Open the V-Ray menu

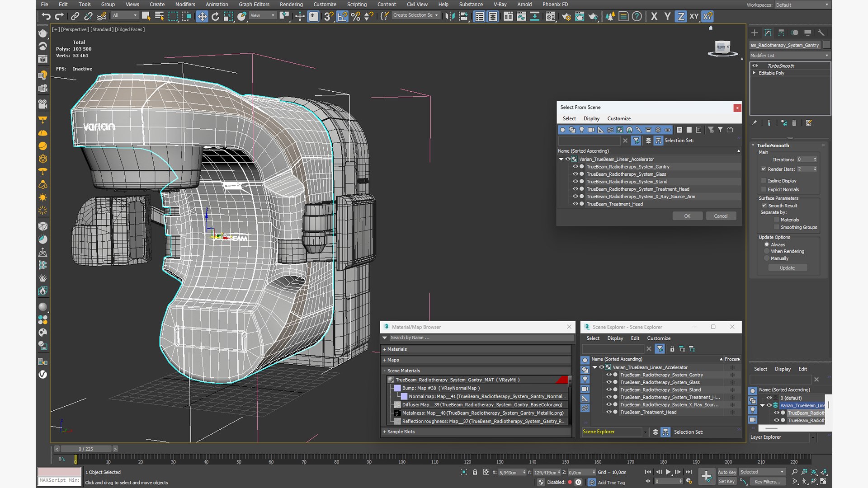500,5
